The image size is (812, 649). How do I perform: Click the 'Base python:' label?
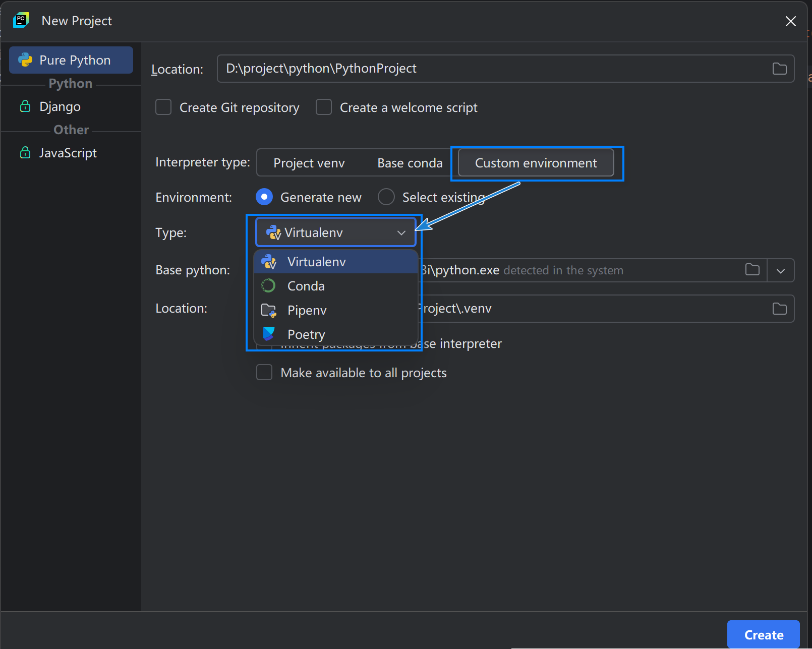tap(193, 270)
